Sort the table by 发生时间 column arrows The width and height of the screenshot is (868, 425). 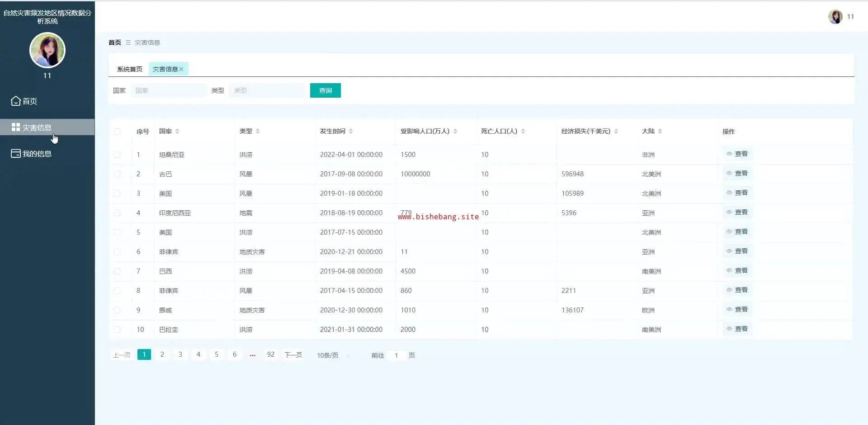[351, 131]
